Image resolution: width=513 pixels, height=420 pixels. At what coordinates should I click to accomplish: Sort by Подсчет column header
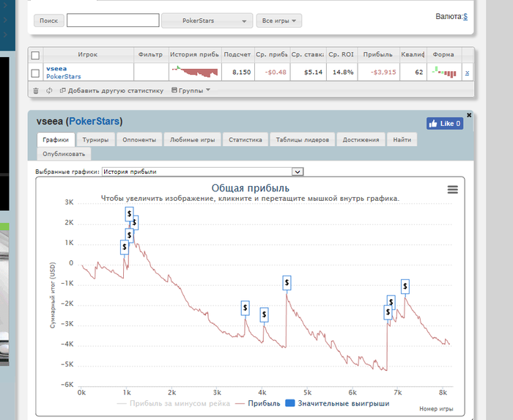pos(237,55)
